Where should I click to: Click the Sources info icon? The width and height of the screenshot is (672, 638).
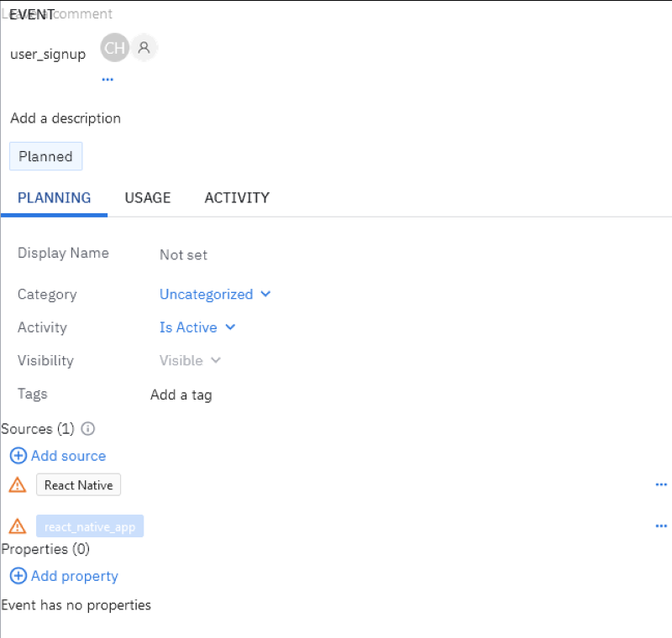point(87,429)
